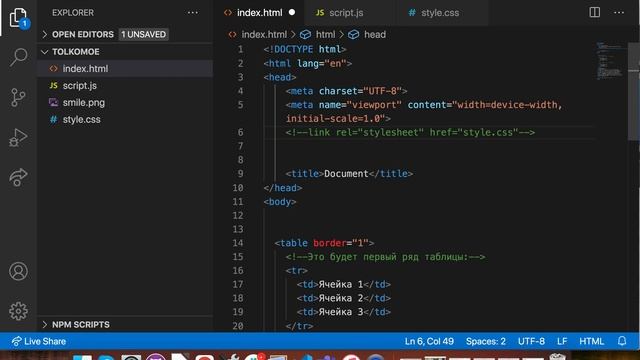Open Accounts menu icon
The height and width of the screenshot is (360, 640).
coord(18,271)
